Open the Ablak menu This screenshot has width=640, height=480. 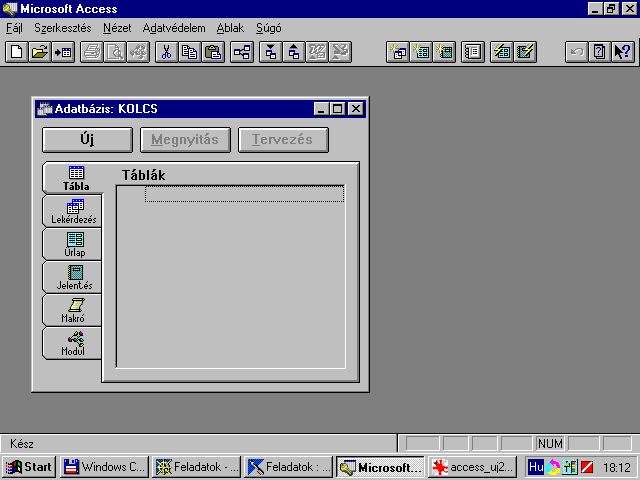pos(230,28)
